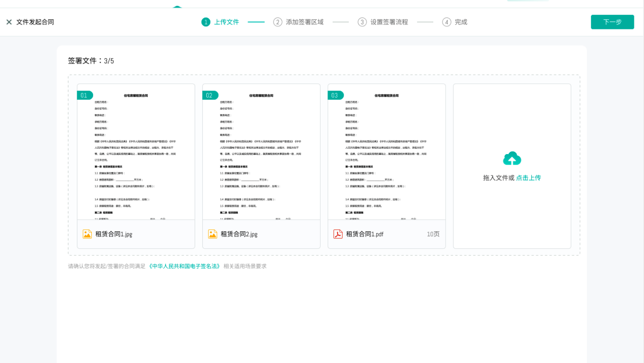The height and width of the screenshot is (363, 644).
Task: Click the 03 badge on third file
Action: (335, 95)
